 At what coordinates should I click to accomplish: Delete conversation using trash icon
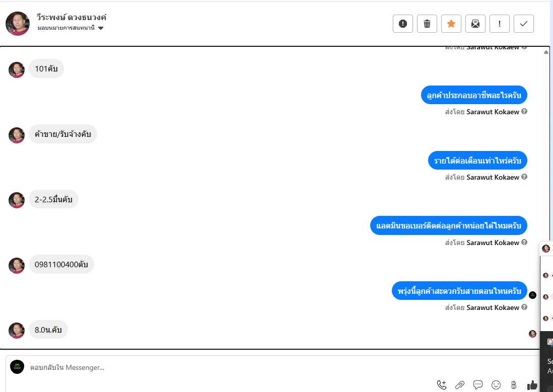(x=427, y=24)
